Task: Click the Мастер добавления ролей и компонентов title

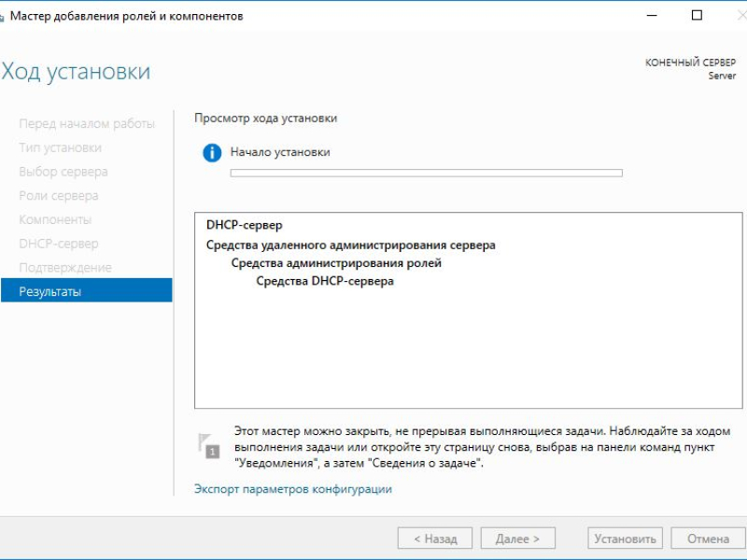Action: 127,16
